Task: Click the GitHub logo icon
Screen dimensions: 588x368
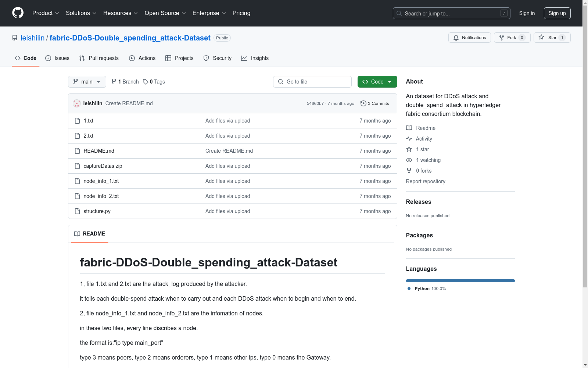Action: tap(18, 13)
